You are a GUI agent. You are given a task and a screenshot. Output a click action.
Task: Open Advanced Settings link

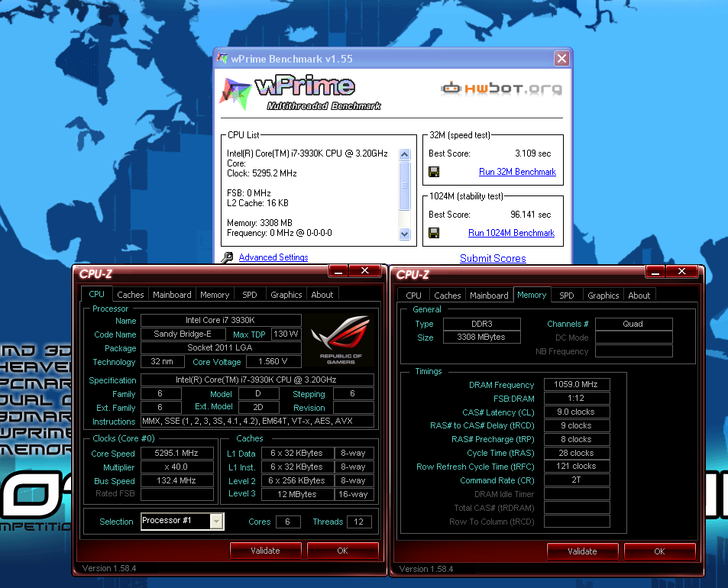(273, 257)
